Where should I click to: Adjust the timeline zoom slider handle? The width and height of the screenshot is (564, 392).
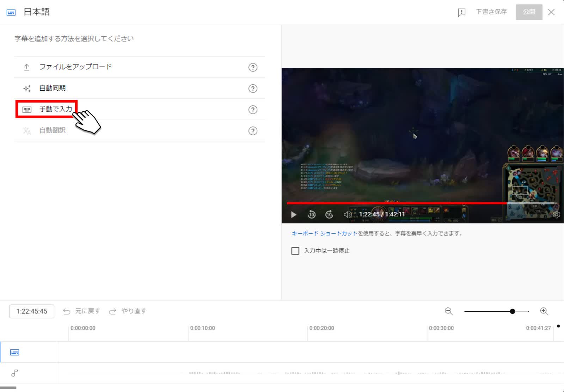(x=513, y=311)
